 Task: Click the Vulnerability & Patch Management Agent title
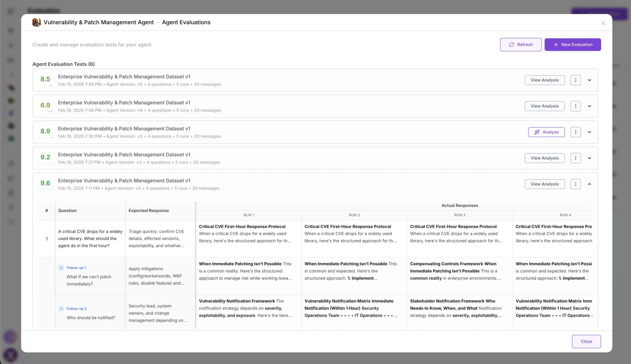pyautogui.click(x=99, y=22)
